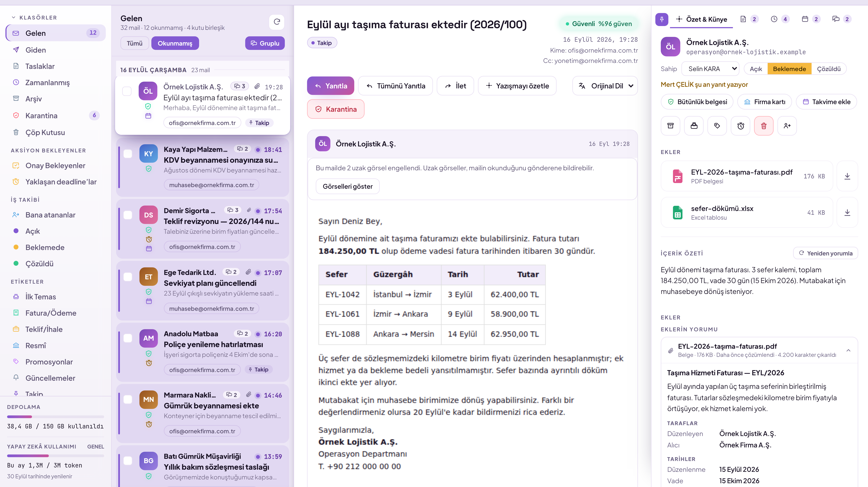The width and height of the screenshot is (868, 487).
Task: Download sefer-dökümü.xlsx attachment
Action: 847,212
